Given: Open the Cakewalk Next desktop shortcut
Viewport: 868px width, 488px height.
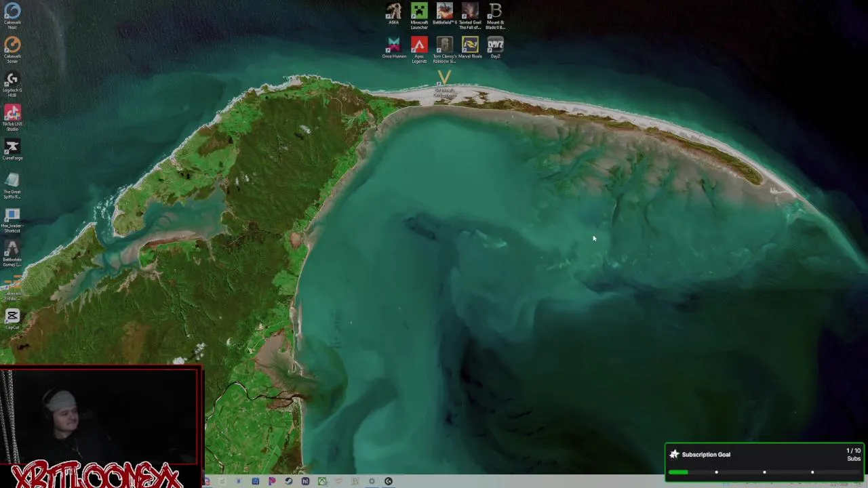Looking at the screenshot, I should tap(12, 16).
